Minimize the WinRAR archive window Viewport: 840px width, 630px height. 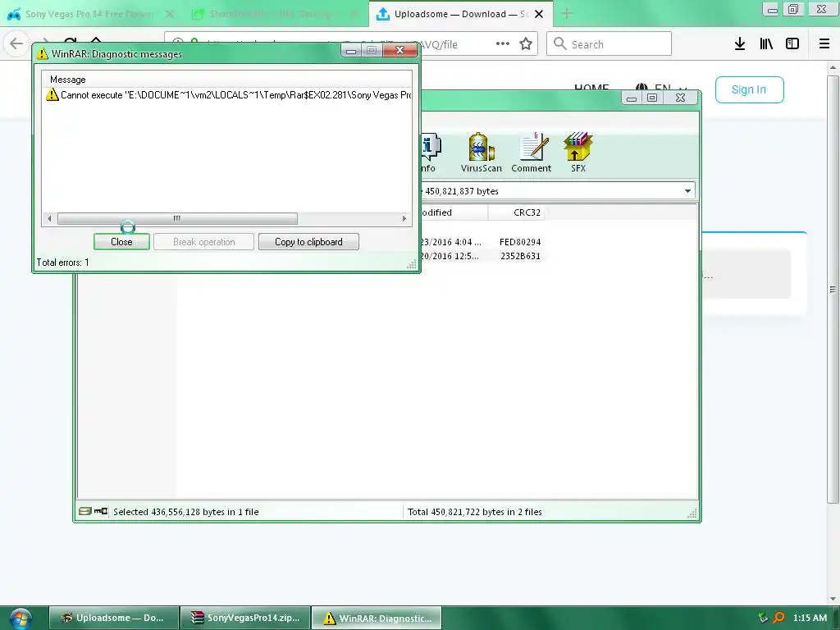tap(632, 98)
